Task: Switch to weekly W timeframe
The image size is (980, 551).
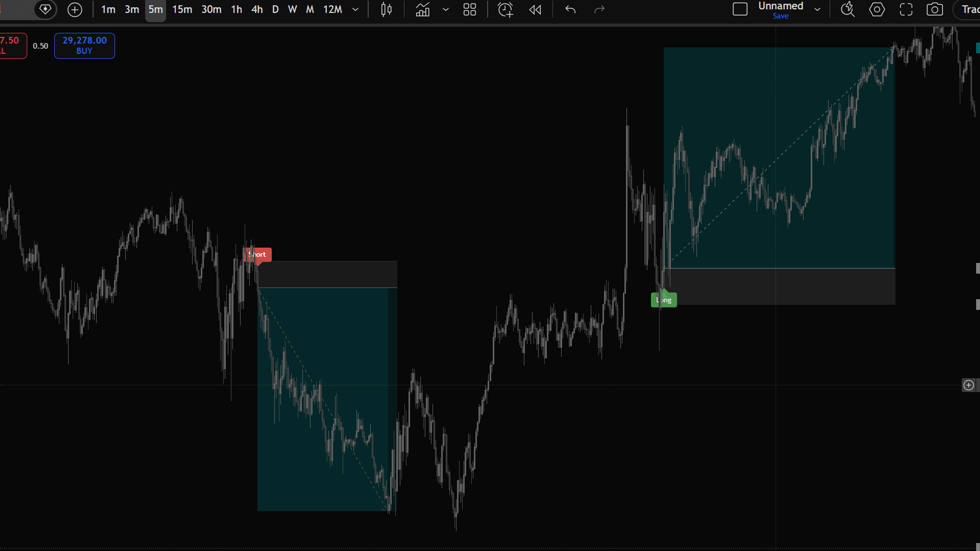Action: point(292,10)
